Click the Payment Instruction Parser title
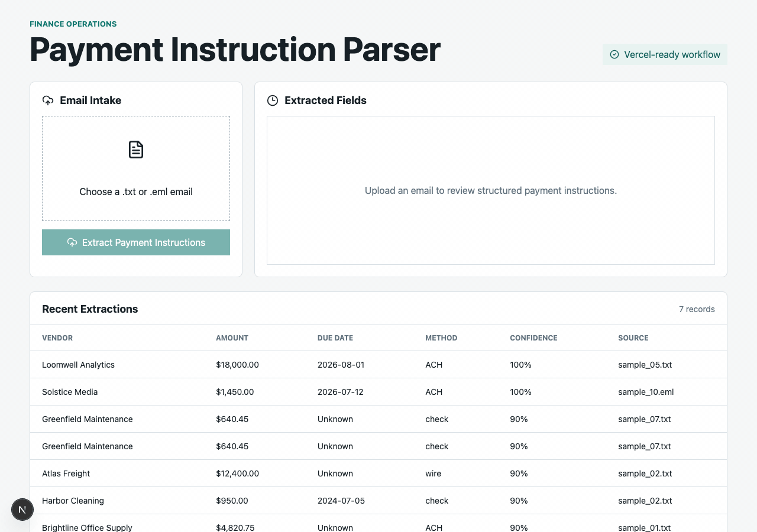 pyautogui.click(x=235, y=49)
